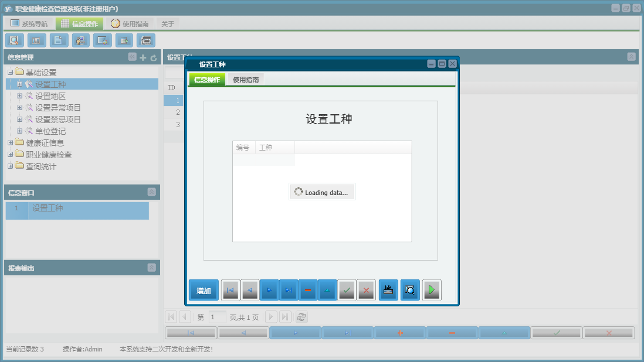Click the window with green plus icon
Screen dimensions: 644x362
point(124,40)
